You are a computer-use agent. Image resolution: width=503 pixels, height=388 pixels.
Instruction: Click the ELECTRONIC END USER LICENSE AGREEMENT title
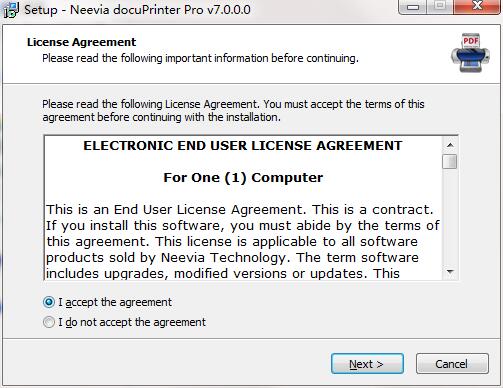243,146
